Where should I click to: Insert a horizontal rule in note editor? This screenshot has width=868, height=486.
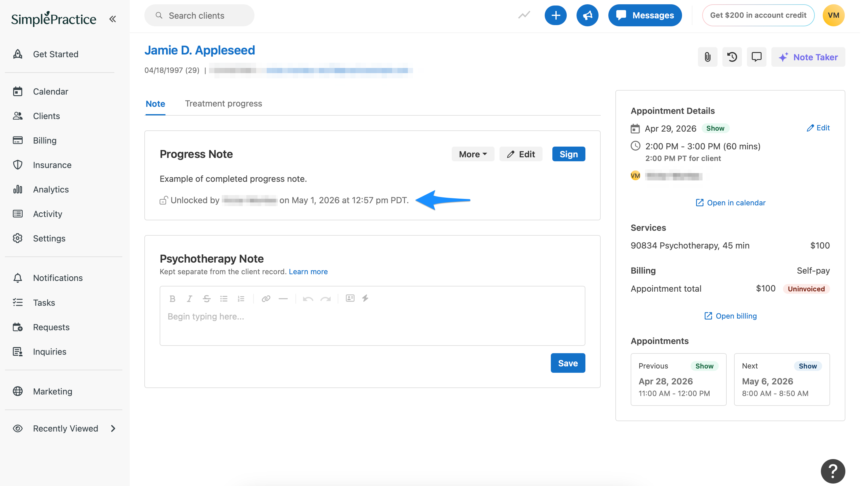coord(283,298)
